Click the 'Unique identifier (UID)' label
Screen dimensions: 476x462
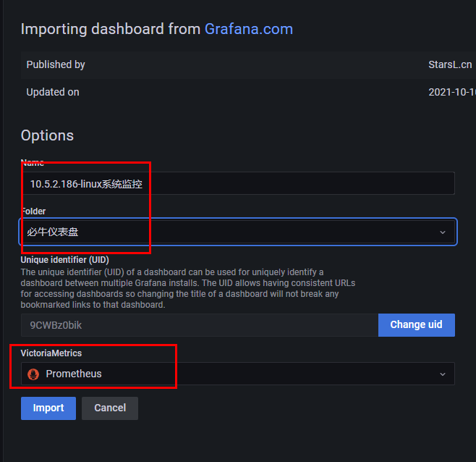pos(64,259)
